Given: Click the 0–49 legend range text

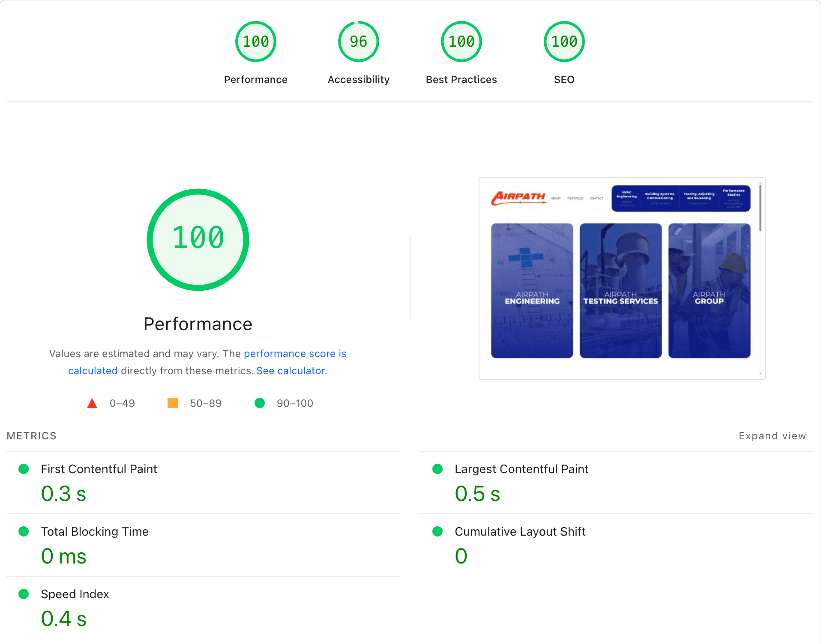Looking at the screenshot, I should click(x=122, y=403).
